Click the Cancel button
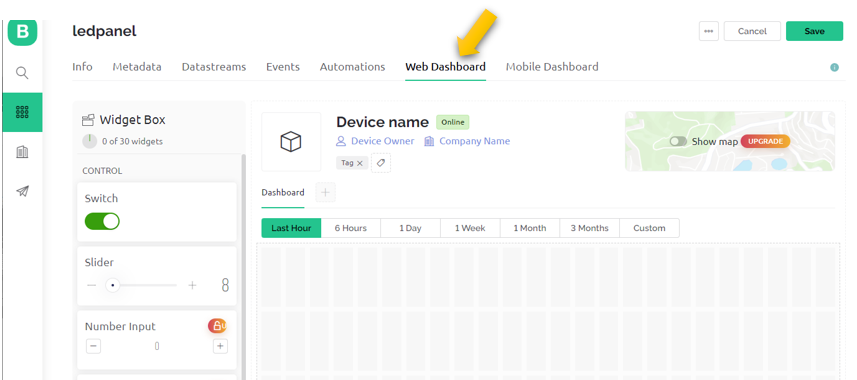Image resolution: width=857 pixels, height=380 pixels. (x=752, y=31)
